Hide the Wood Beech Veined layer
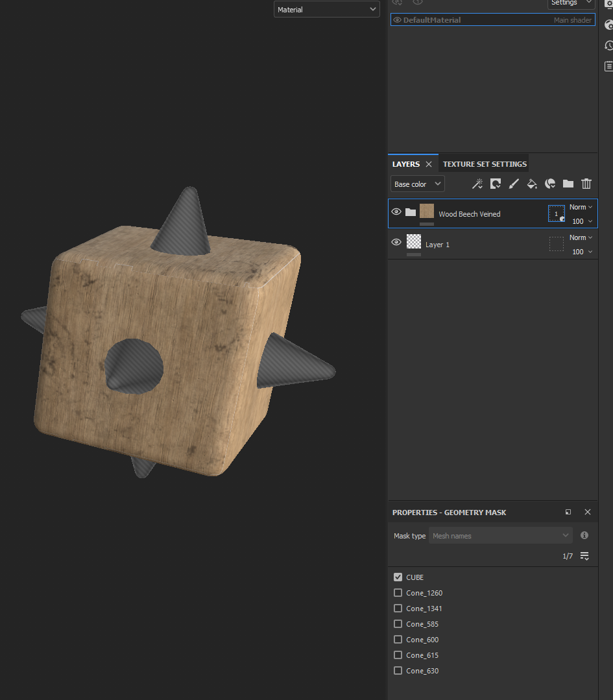Image resolution: width=613 pixels, height=700 pixels. (396, 211)
